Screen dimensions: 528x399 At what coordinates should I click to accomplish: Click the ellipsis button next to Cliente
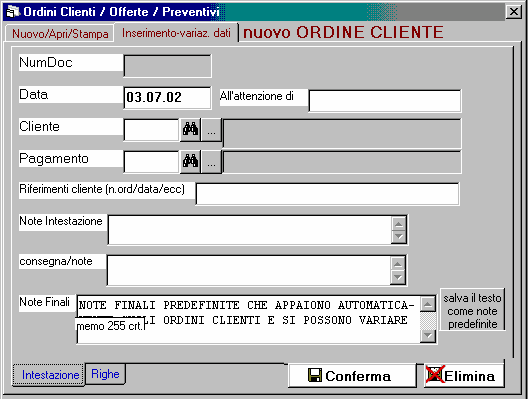tap(211, 130)
